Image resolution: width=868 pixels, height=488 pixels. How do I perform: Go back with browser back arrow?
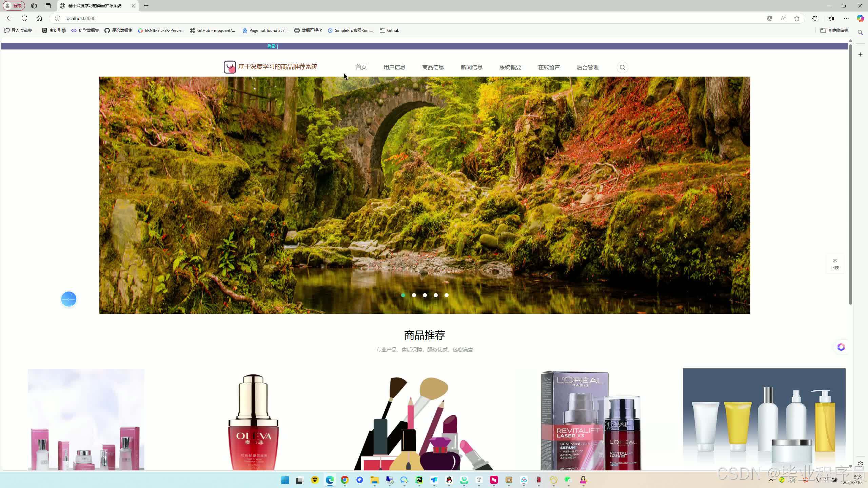pos(9,18)
